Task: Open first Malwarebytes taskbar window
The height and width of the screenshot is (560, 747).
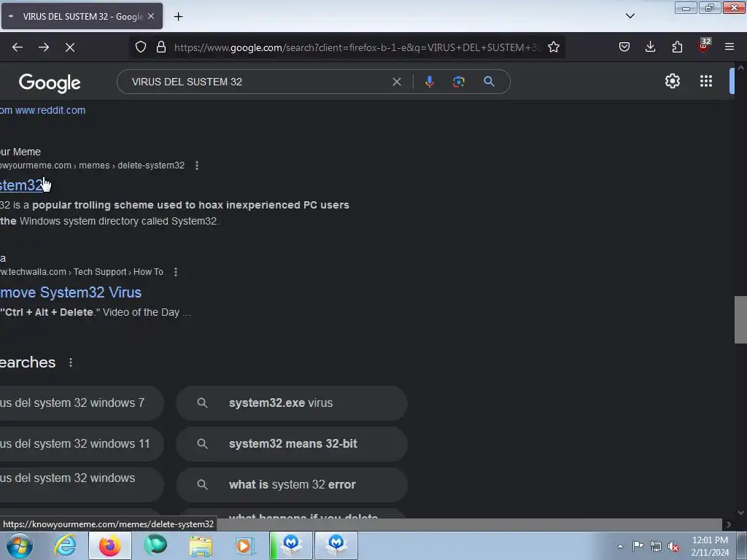Action: (291, 545)
